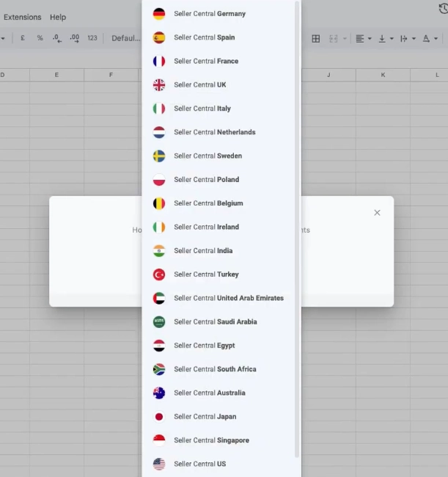Open the 123 number format menu
The width and height of the screenshot is (448, 477).
tap(92, 38)
